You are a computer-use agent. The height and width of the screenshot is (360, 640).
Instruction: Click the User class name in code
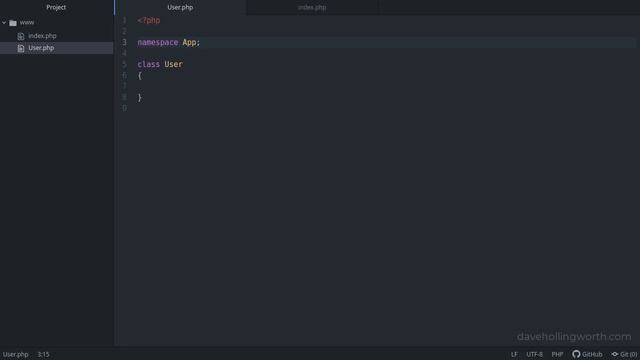click(x=173, y=64)
